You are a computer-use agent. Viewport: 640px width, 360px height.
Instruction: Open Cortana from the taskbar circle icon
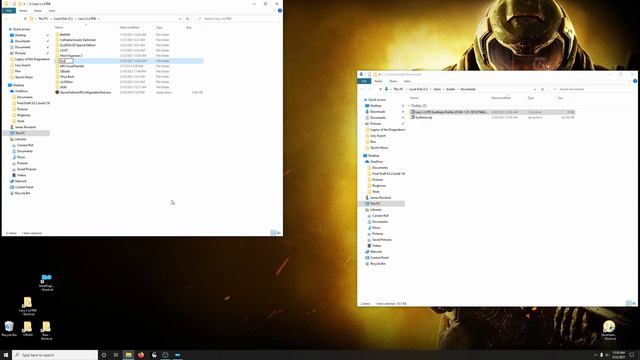tap(104, 355)
